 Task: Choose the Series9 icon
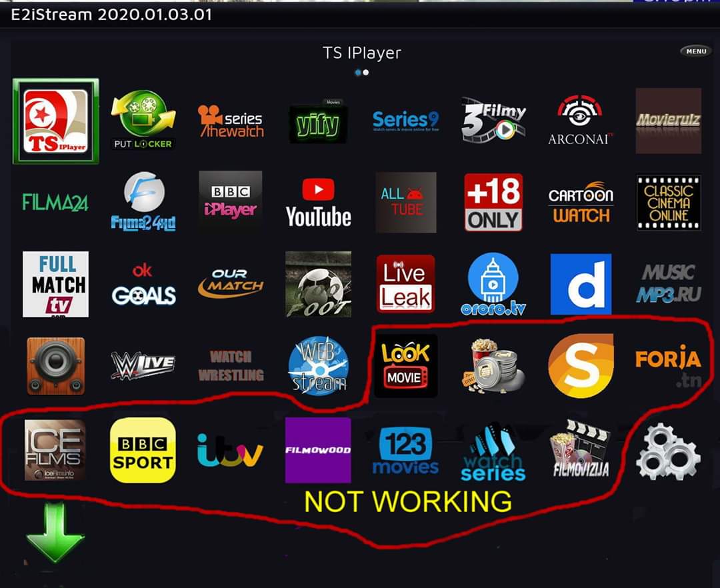coord(406,121)
